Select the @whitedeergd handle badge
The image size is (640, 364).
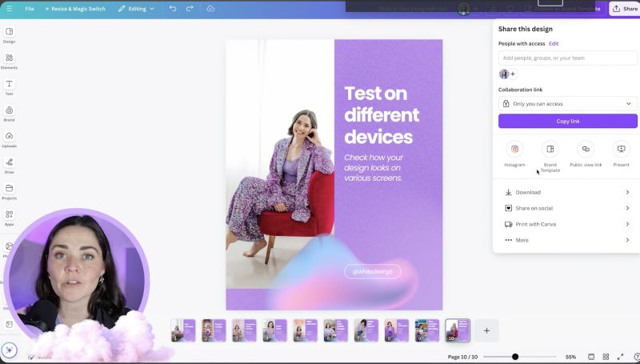tap(372, 271)
